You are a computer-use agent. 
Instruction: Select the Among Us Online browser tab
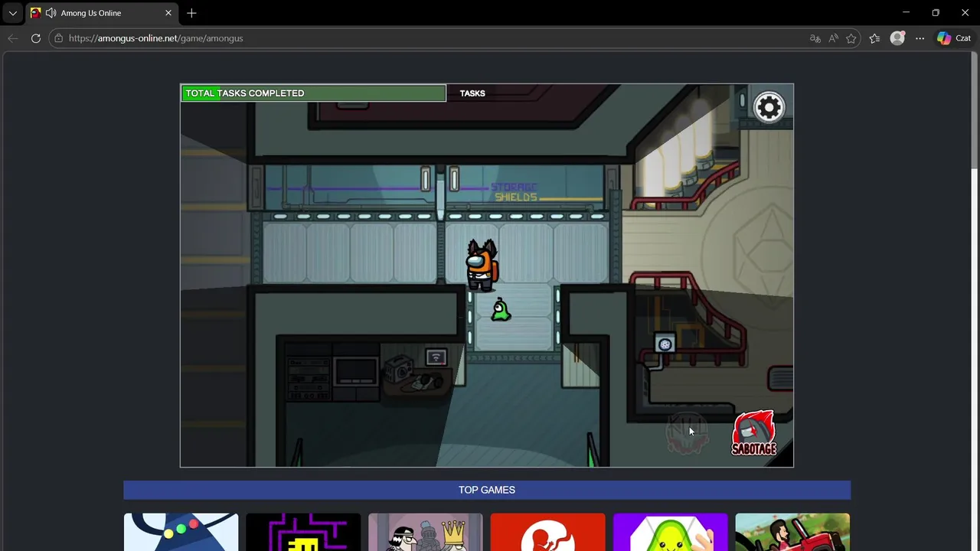click(x=102, y=13)
